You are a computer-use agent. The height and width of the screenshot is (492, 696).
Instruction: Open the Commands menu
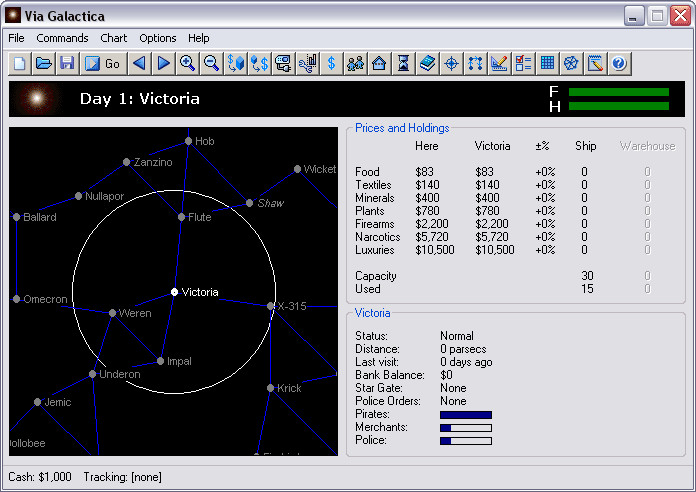[x=62, y=38]
